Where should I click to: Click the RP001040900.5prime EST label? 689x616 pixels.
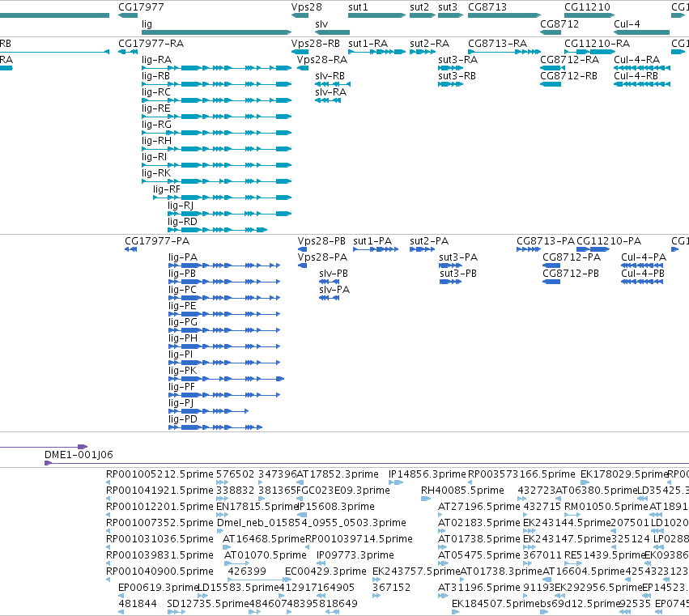[x=159, y=571]
